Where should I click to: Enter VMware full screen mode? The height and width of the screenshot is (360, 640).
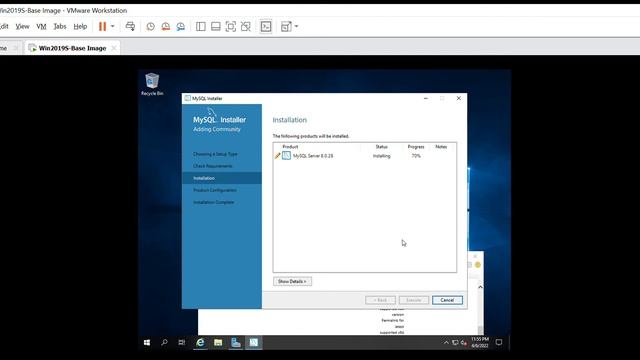(231, 27)
